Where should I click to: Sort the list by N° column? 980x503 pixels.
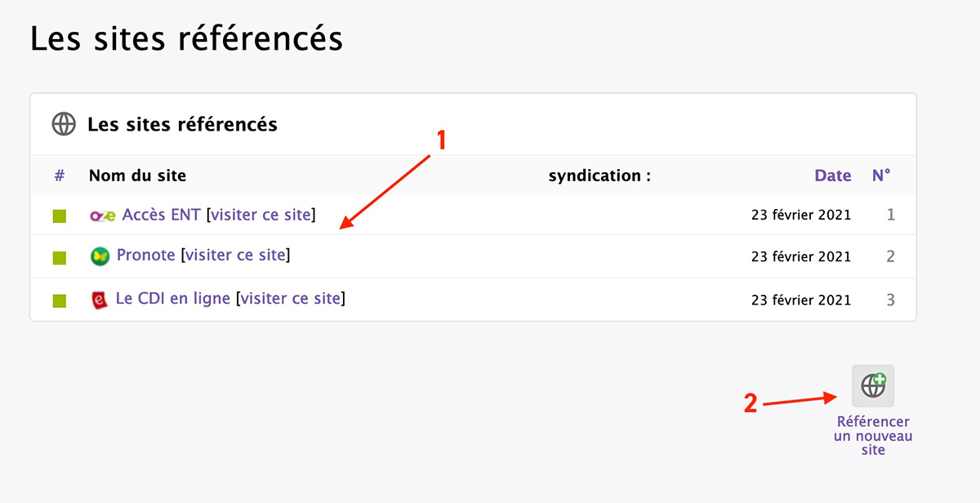click(881, 176)
